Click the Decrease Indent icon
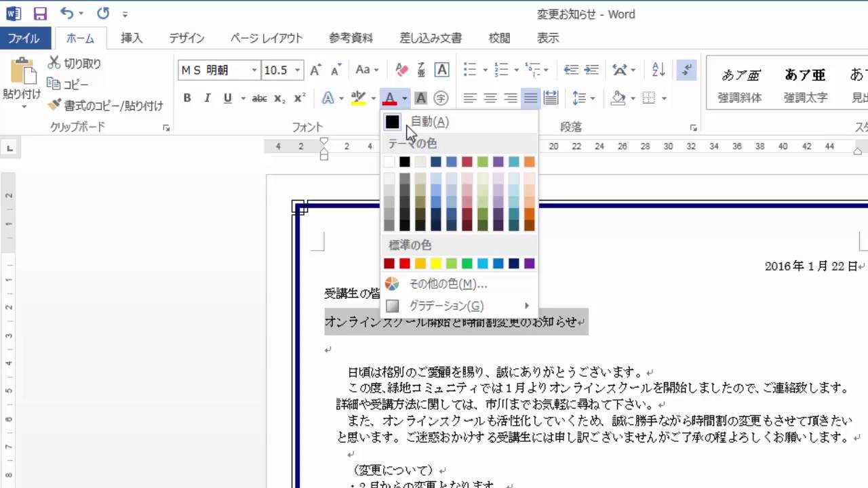This screenshot has height=488, width=868. coord(571,70)
